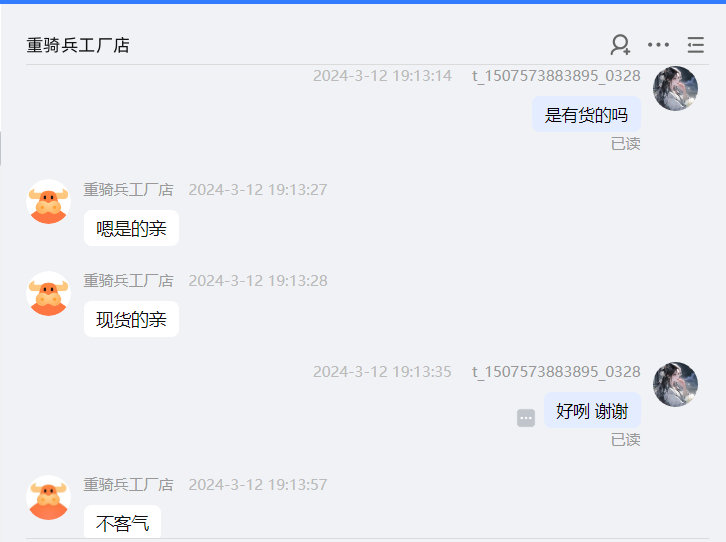Click shop bull avatar beside 嗯是的亲
The width and height of the screenshot is (726, 542).
point(49,202)
